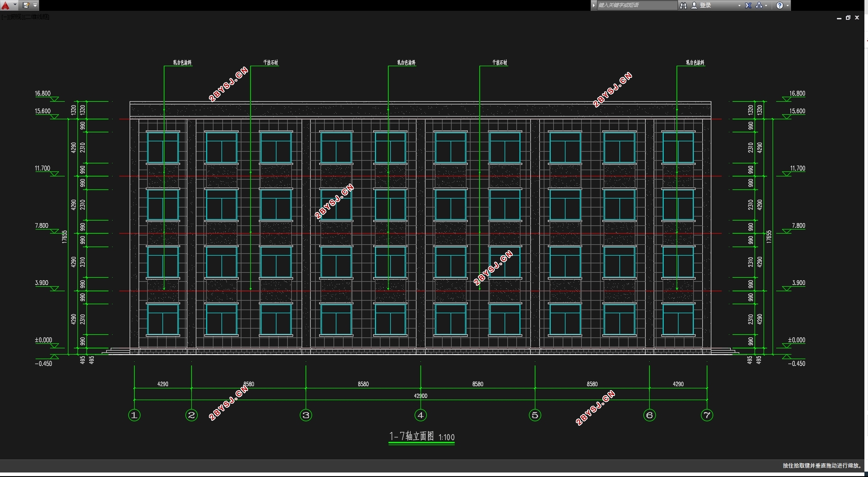This screenshot has width=868, height=477.
Task: Expand the application menu dropdown arrow
Action: [15, 5]
